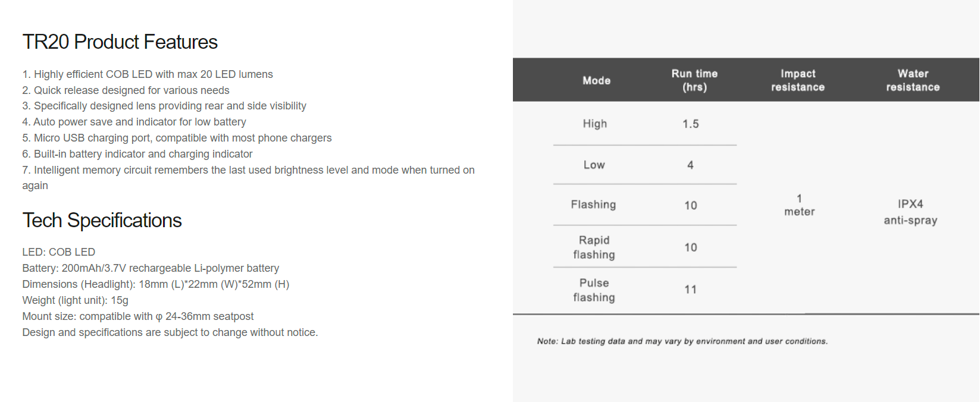The width and height of the screenshot is (980, 402).
Task: Select the Mode column header
Action: 596,80
